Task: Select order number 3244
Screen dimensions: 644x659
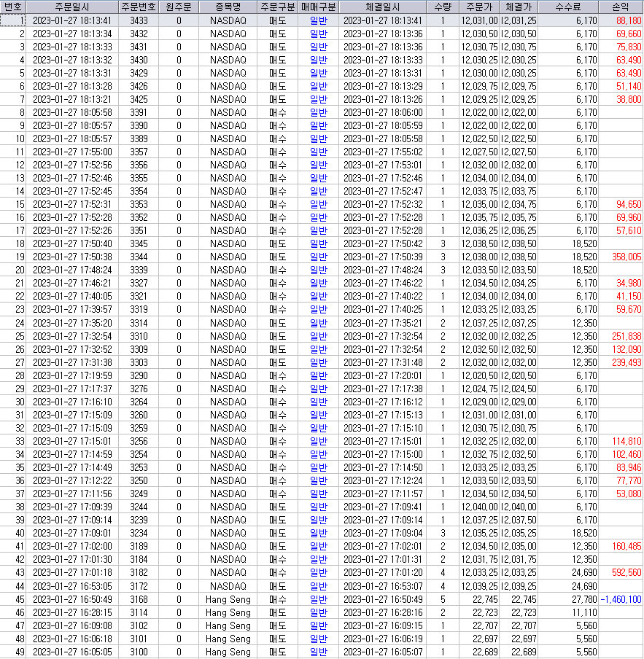Action: (x=139, y=507)
